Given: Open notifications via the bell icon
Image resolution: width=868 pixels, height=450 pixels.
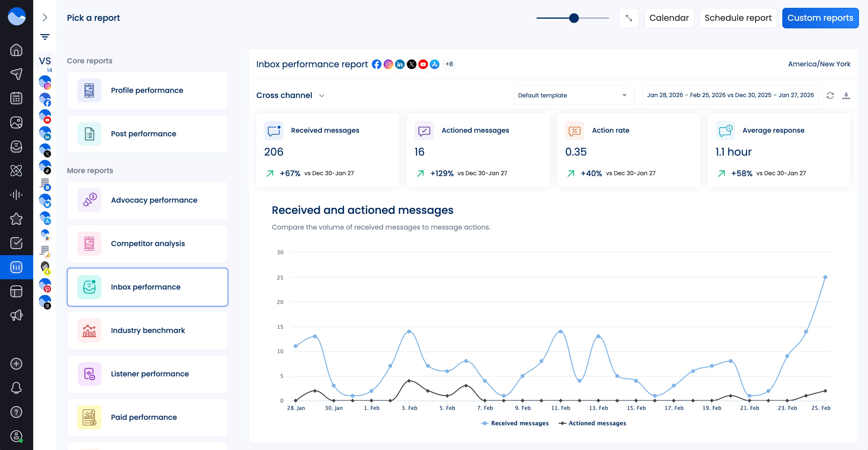Looking at the screenshot, I should 16,388.
